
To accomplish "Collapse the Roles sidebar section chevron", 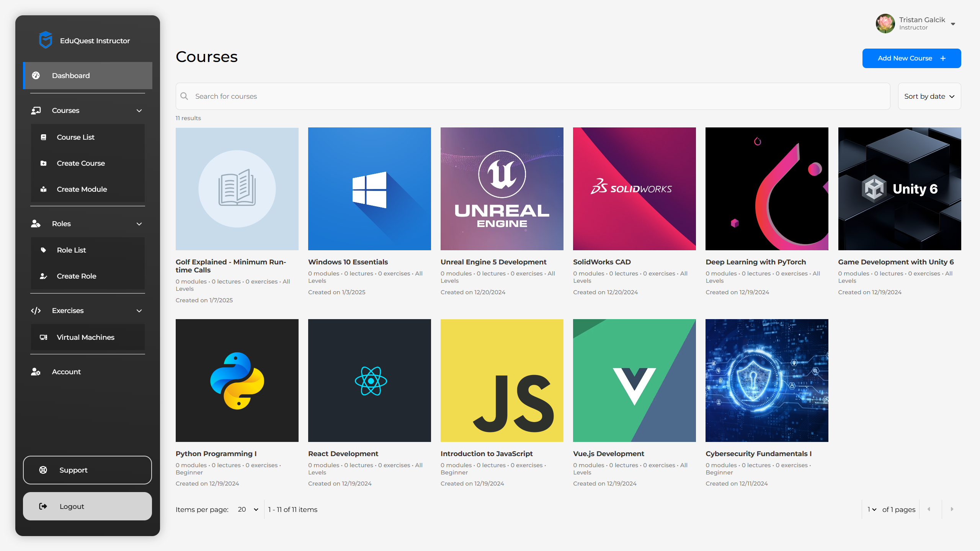I will (x=139, y=224).
